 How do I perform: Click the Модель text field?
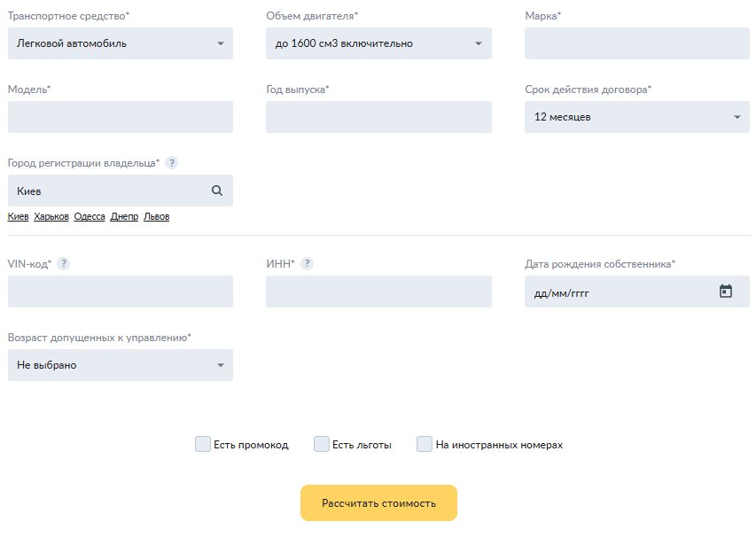click(121, 117)
